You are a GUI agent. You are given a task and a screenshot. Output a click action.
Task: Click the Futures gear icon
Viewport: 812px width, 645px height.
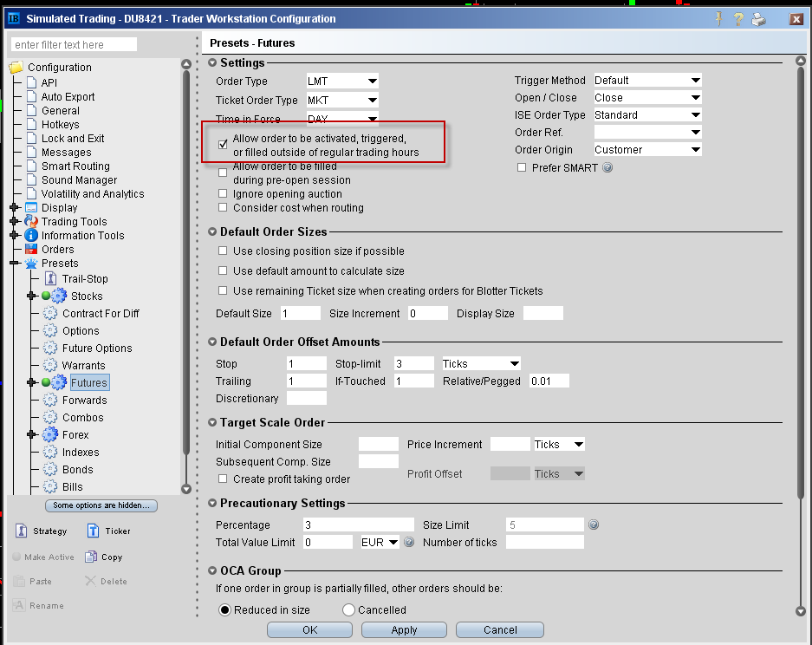pos(59,382)
